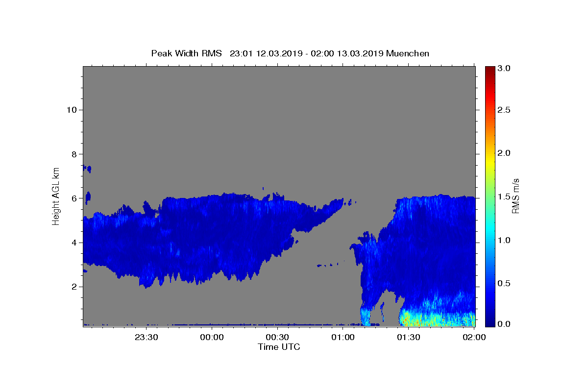
Task: Click the colorbar value 2.0
Action: pyautogui.click(x=505, y=153)
